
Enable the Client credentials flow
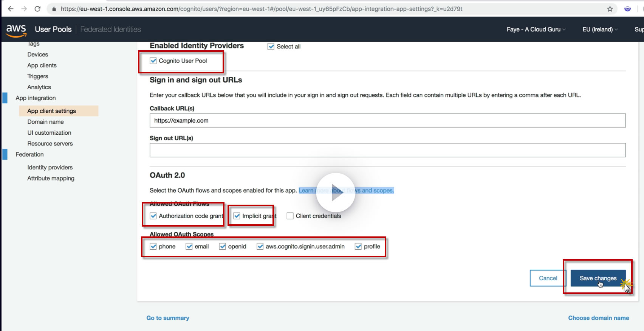(290, 216)
